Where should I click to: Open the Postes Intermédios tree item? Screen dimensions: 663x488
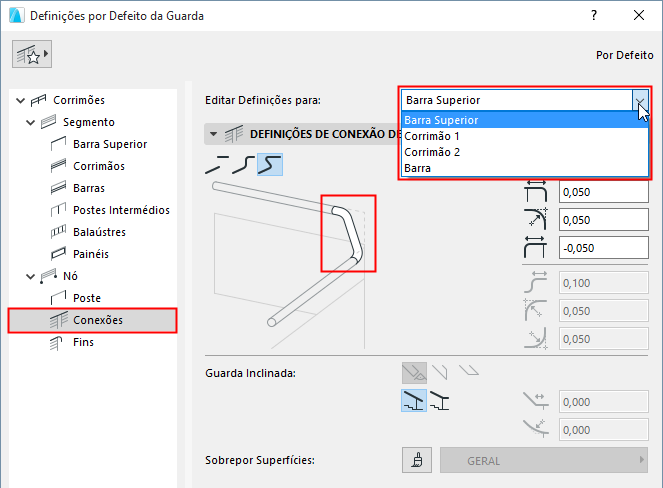coord(121,210)
